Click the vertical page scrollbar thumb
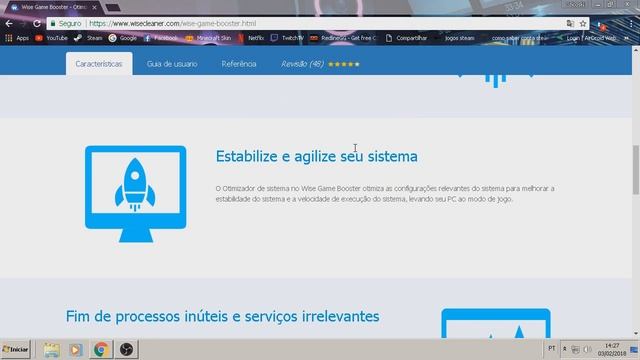Viewport: 640px width, 360px height. (x=636, y=169)
